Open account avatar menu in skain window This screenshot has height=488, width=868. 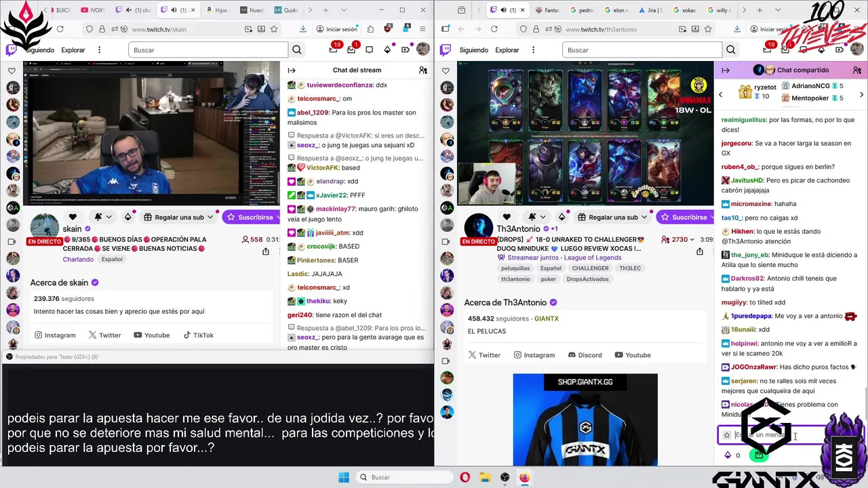point(422,49)
